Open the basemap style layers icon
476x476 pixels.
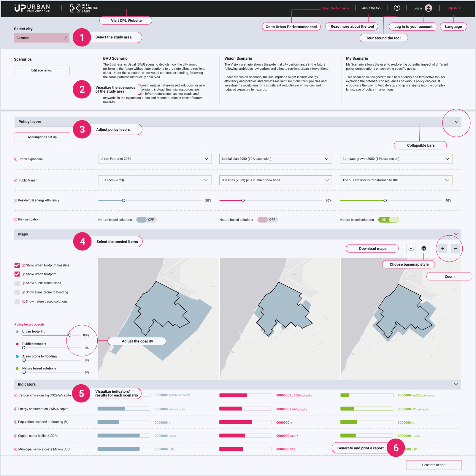(x=424, y=248)
